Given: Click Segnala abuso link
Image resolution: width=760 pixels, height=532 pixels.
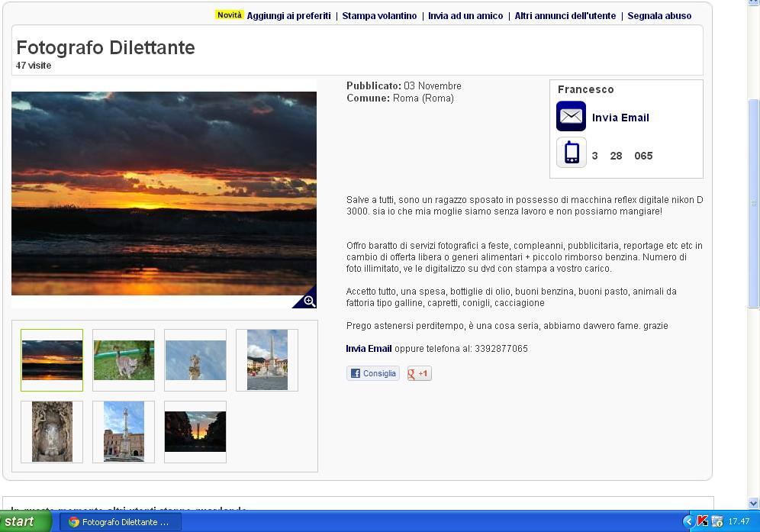Looking at the screenshot, I should tap(660, 15).
